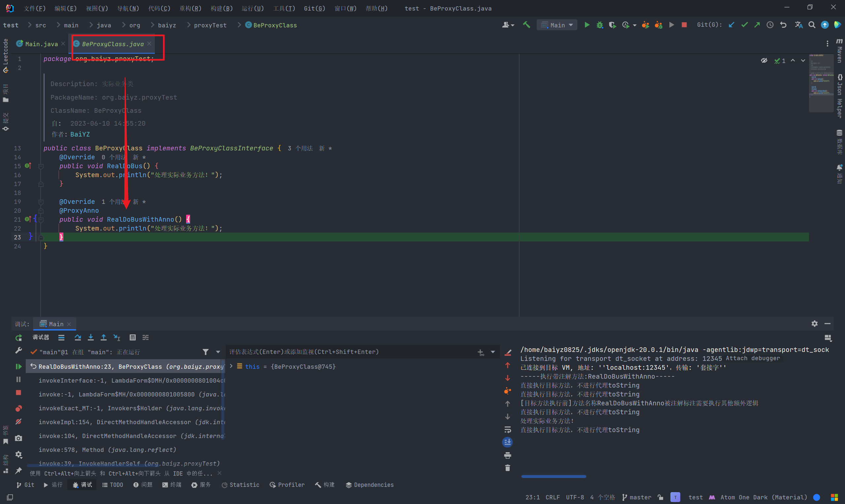Go to next highlighted problem down chevron
The width and height of the screenshot is (845, 504).
pos(803,60)
